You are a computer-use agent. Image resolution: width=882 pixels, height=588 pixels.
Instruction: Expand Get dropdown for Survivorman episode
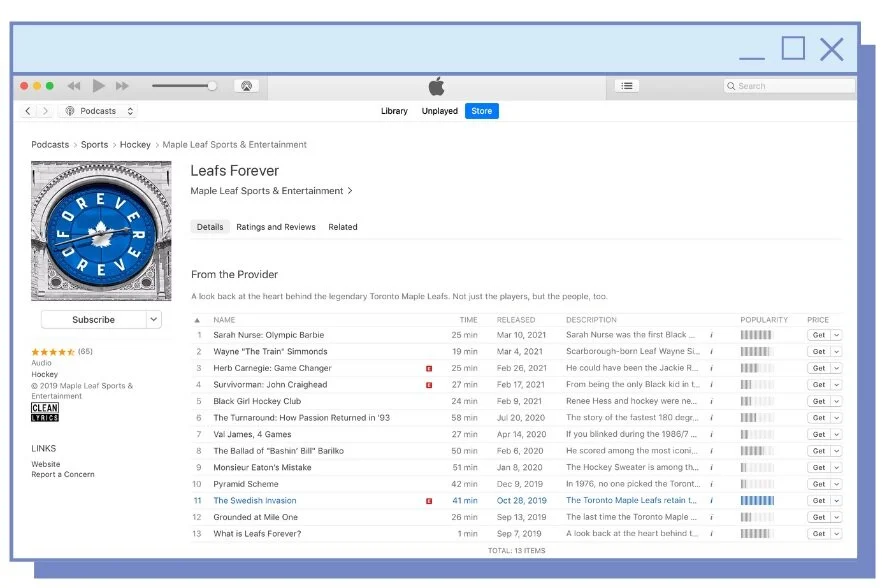coord(836,384)
